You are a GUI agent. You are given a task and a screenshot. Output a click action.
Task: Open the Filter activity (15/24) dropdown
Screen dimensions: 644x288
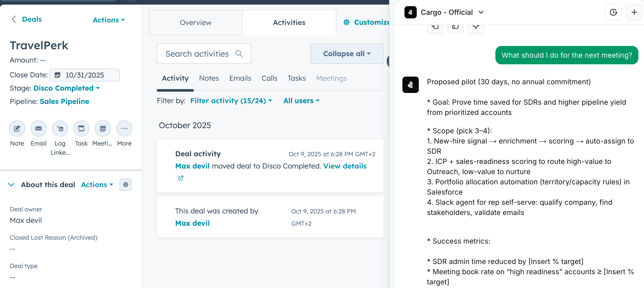coord(231,101)
